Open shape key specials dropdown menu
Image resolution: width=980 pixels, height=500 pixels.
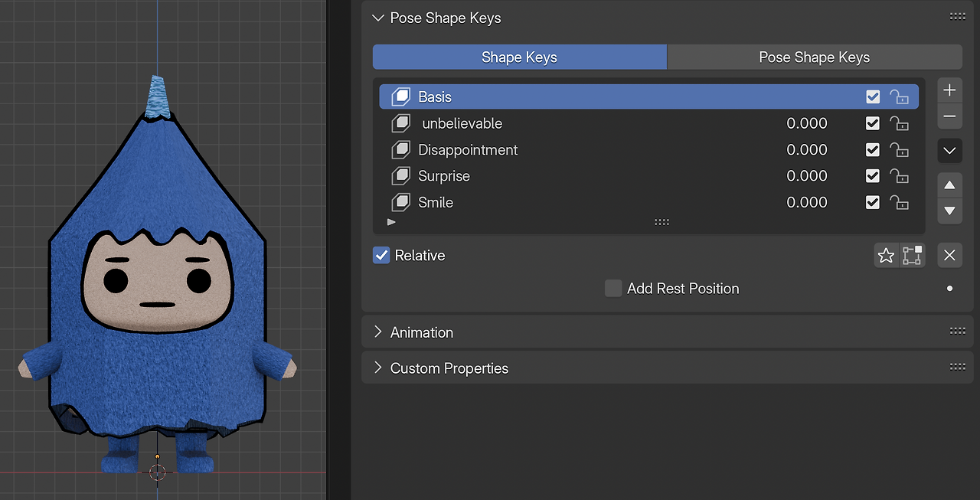949,150
